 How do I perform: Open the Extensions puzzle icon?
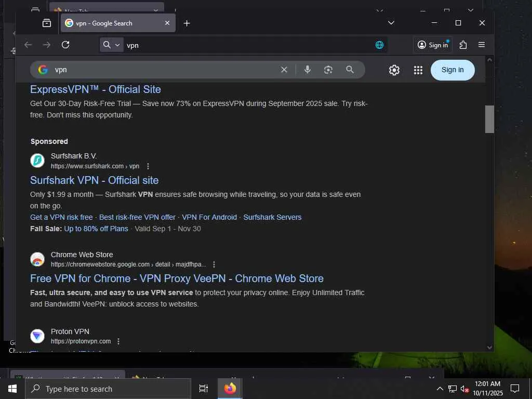tap(463, 45)
